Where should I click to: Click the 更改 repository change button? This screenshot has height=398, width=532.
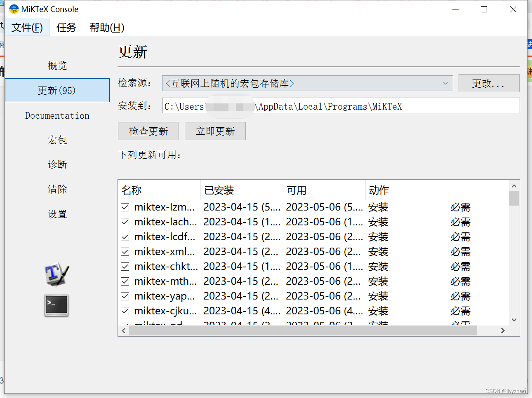[x=489, y=83]
